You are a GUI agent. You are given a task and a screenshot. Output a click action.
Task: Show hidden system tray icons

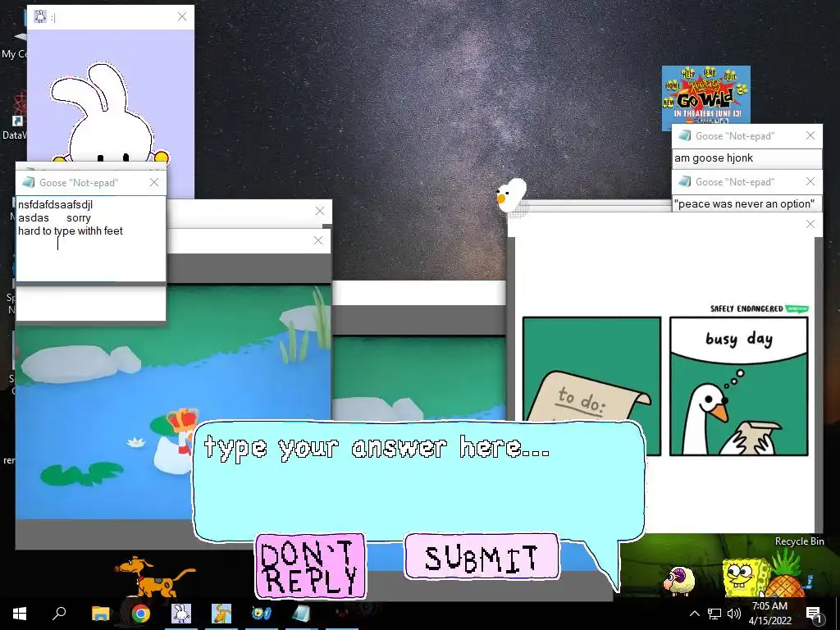[x=694, y=614]
